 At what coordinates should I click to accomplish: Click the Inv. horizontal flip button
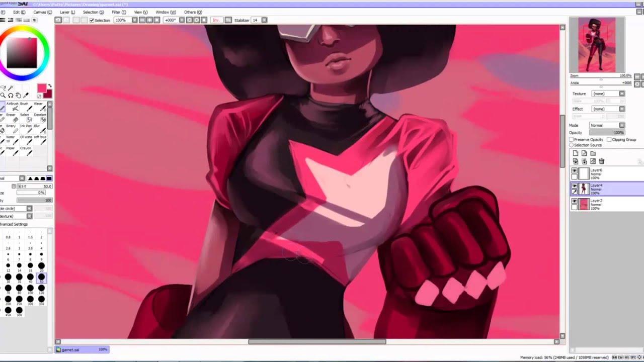tap(217, 20)
